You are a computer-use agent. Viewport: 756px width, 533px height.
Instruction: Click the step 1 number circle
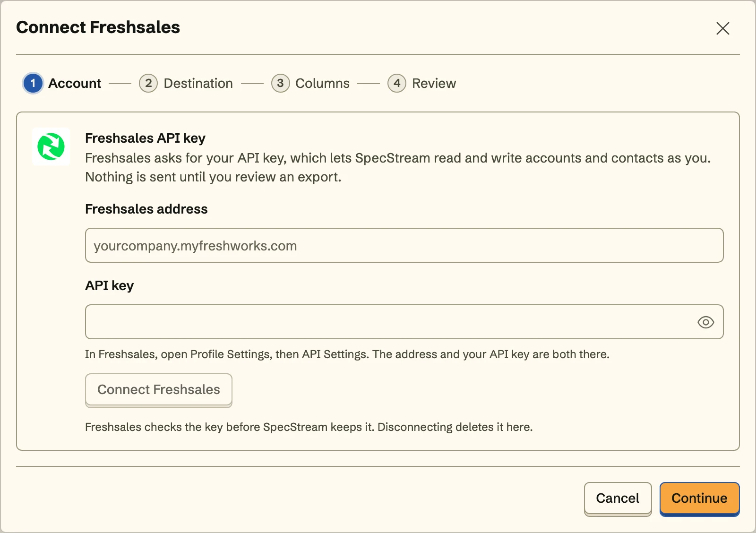pyautogui.click(x=33, y=83)
